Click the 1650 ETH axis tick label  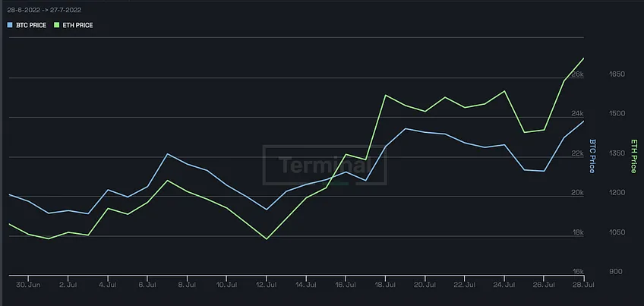coord(617,74)
